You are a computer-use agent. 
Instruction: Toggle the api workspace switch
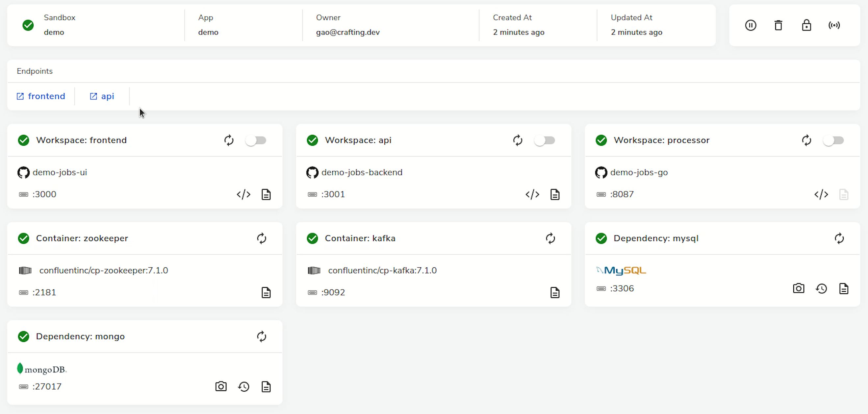click(545, 140)
